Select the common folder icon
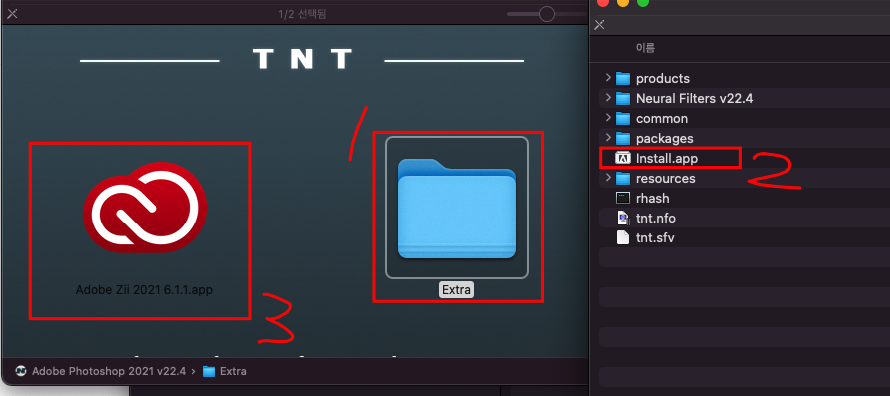This screenshot has height=396, width=890. click(x=623, y=118)
